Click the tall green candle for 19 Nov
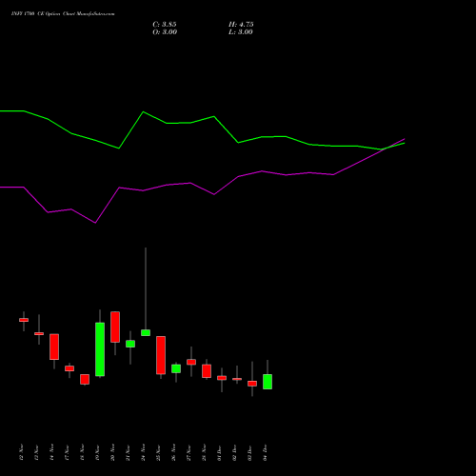 point(100,349)
